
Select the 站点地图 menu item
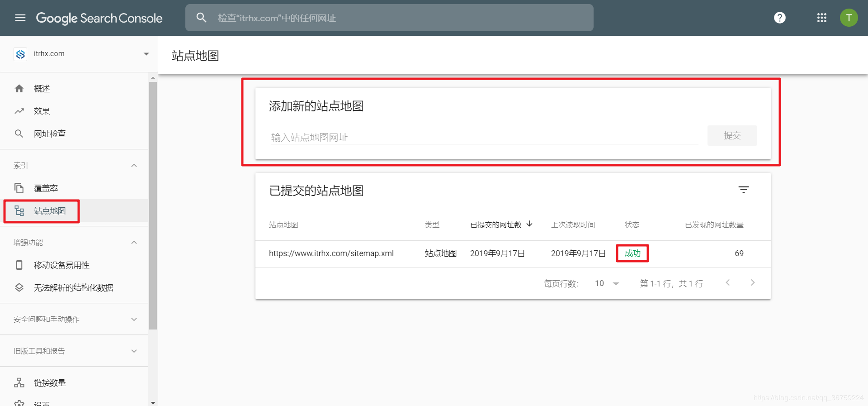[75, 210]
